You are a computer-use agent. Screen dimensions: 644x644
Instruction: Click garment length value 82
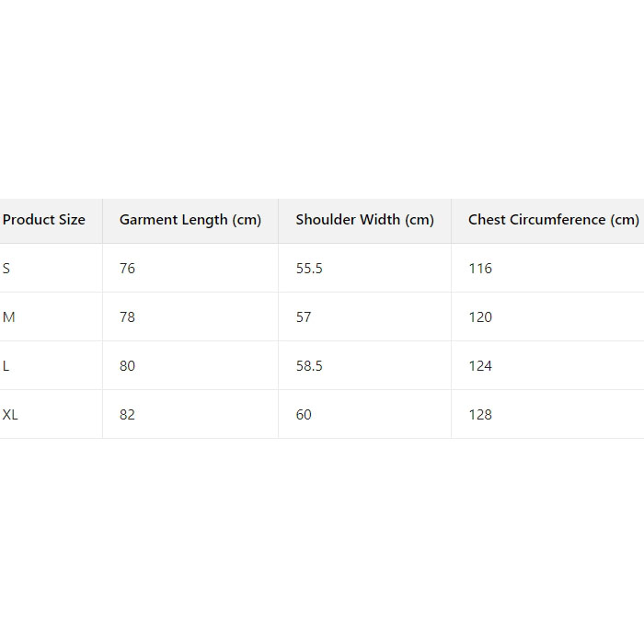click(x=127, y=415)
